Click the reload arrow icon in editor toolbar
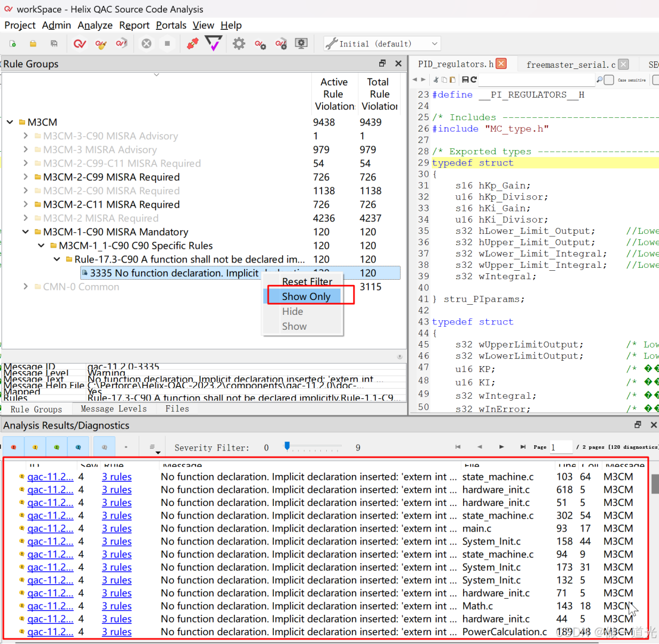 click(x=474, y=79)
